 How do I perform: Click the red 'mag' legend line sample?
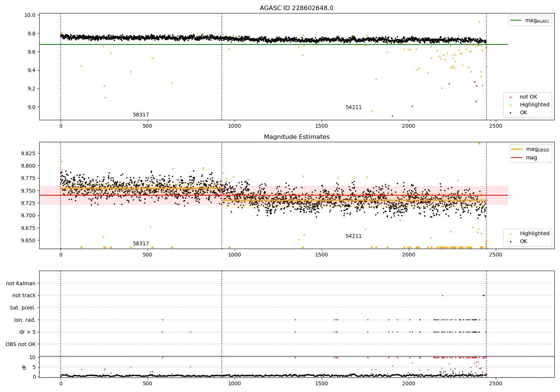[517, 158]
